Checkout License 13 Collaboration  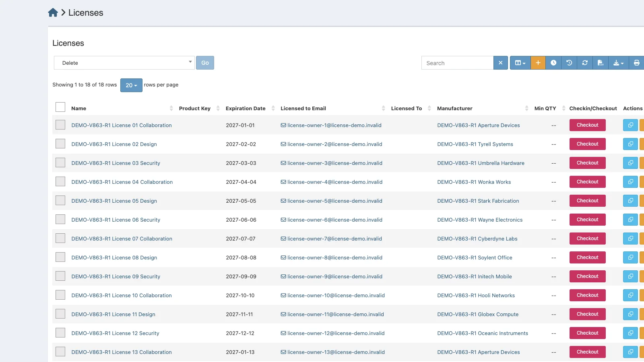[587, 352]
